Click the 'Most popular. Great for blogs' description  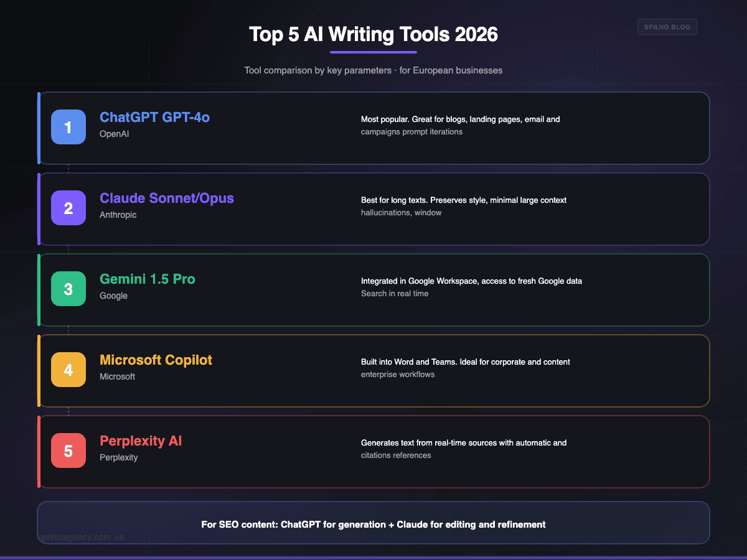[x=461, y=119]
